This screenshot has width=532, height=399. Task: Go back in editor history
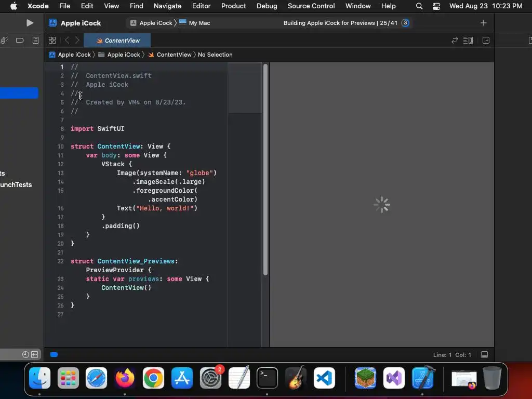[67, 41]
